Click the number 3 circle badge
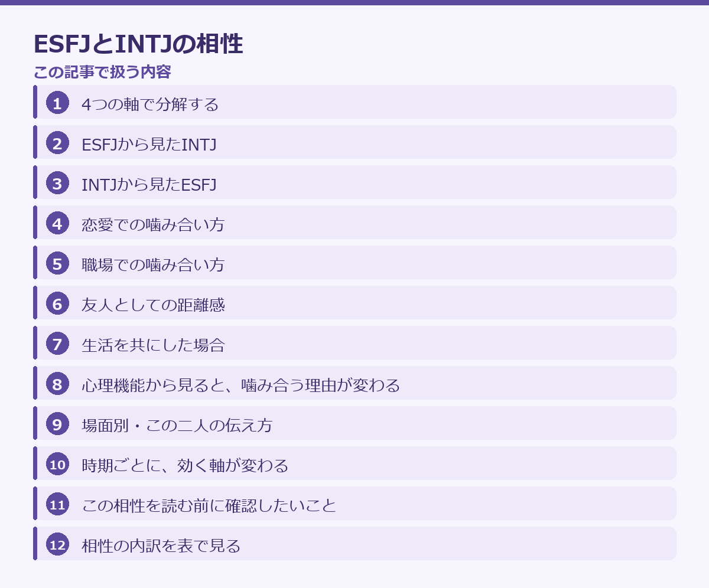 [x=57, y=184]
